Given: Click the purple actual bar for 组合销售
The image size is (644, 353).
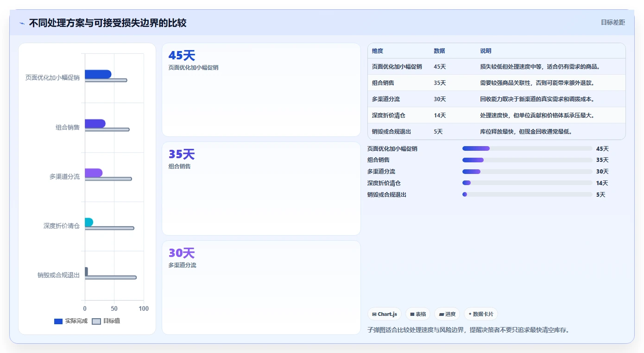Looking at the screenshot, I should (x=95, y=123).
